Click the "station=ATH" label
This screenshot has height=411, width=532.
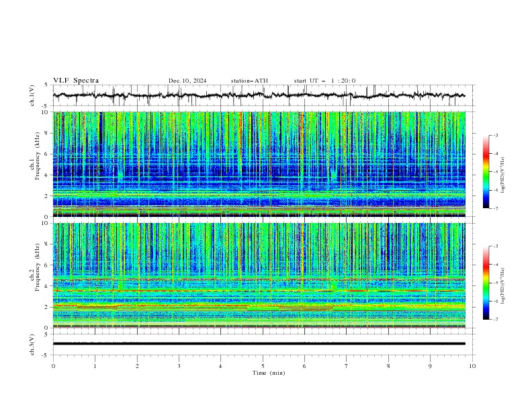coord(249,81)
